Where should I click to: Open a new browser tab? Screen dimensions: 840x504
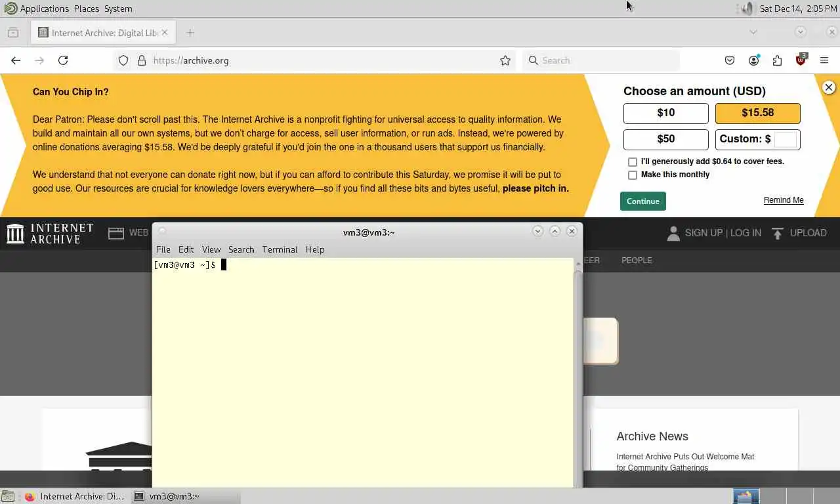point(190,32)
